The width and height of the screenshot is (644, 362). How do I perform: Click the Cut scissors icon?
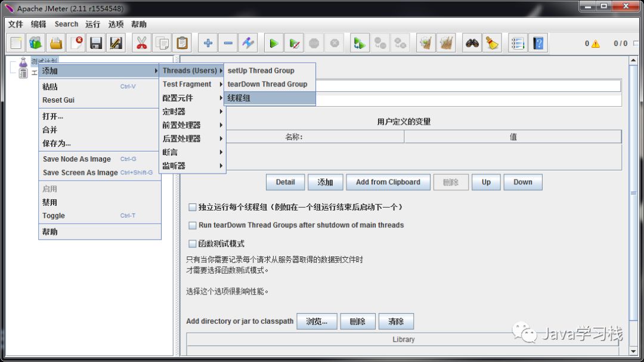(x=142, y=43)
